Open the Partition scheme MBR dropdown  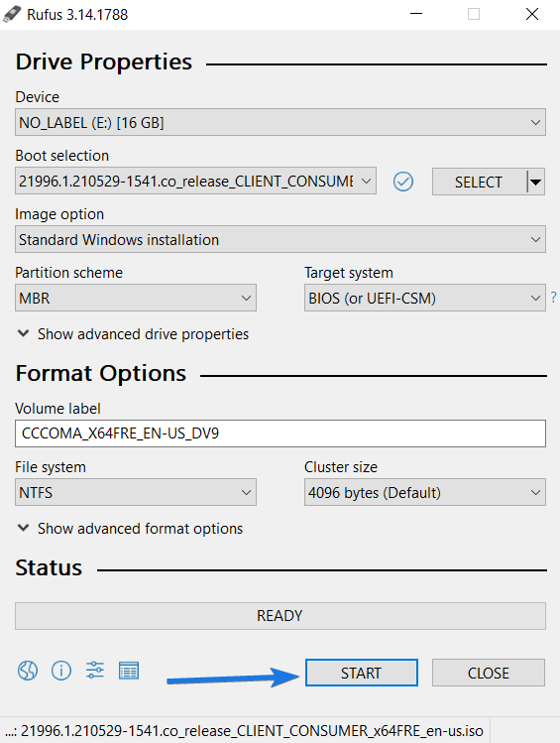[x=136, y=298]
